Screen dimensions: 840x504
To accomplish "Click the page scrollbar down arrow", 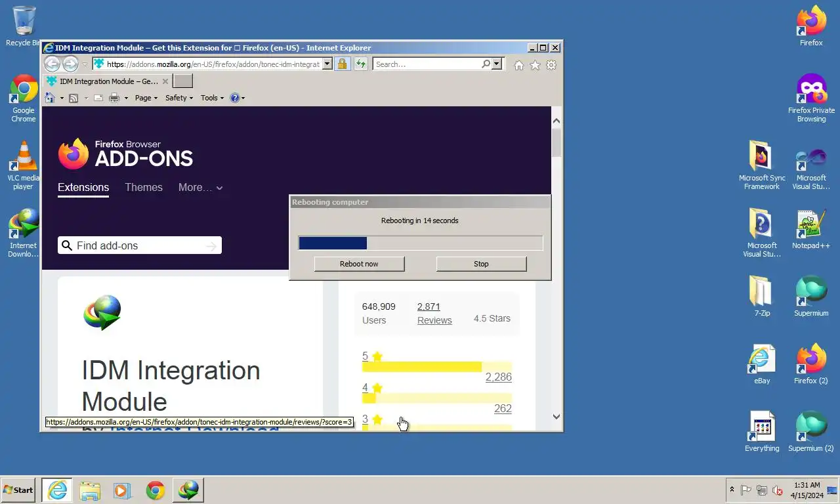I will point(556,416).
